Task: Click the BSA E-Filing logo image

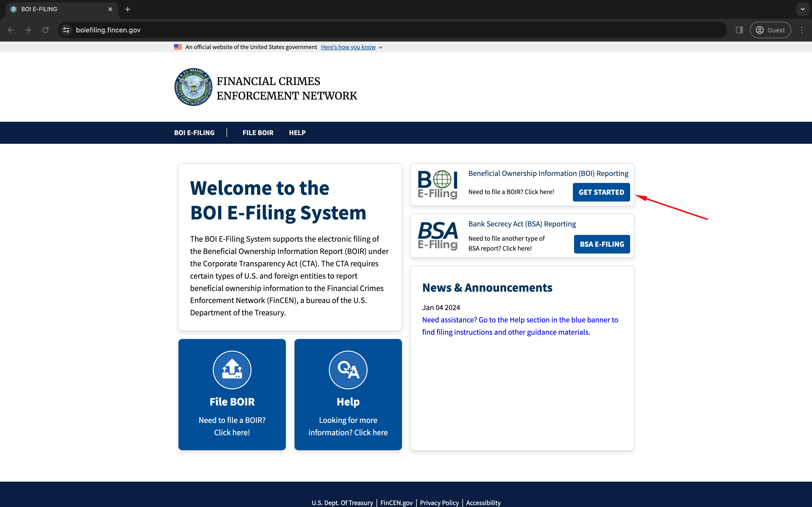Action: click(437, 236)
